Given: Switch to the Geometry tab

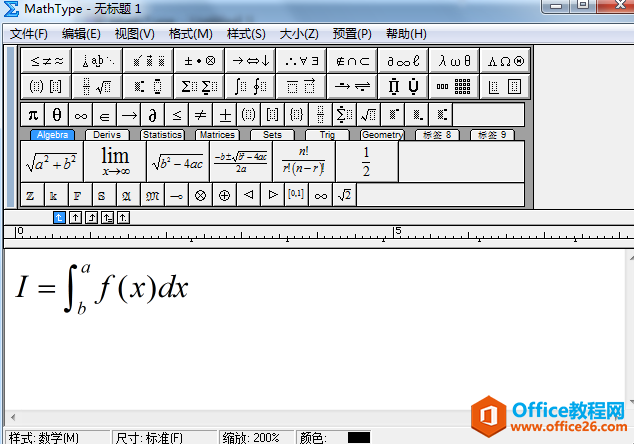Looking at the screenshot, I should [382, 135].
